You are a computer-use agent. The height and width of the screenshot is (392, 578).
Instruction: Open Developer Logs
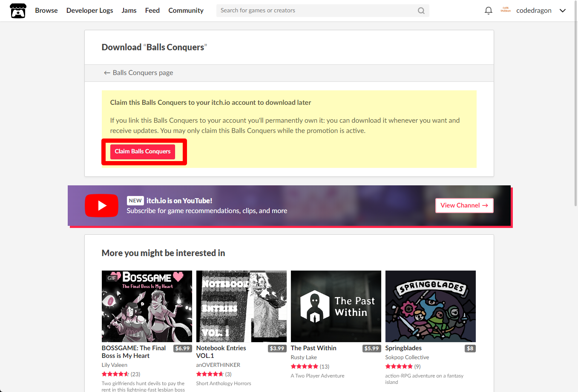pos(90,11)
